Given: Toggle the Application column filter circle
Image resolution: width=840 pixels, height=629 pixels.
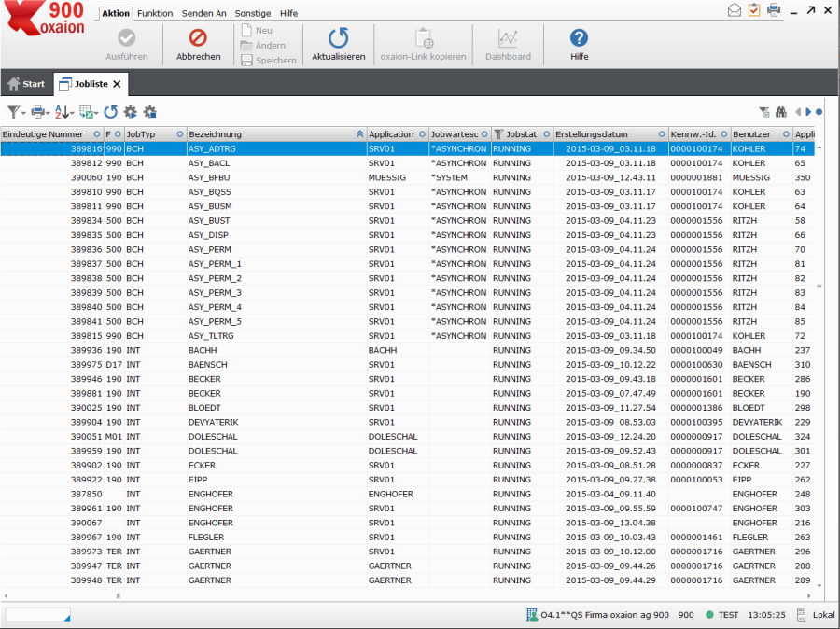Looking at the screenshot, I should tap(422, 134).
